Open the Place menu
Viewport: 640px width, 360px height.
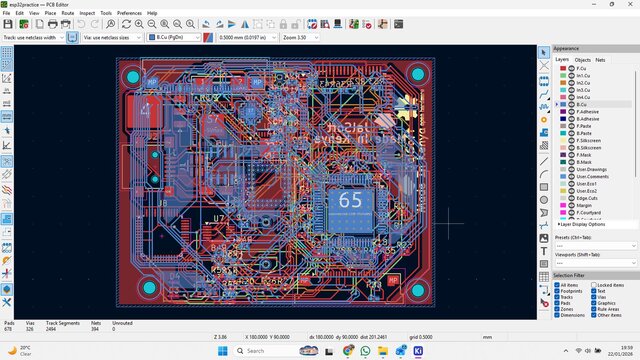pyautogui.click(x=50, y=13)
